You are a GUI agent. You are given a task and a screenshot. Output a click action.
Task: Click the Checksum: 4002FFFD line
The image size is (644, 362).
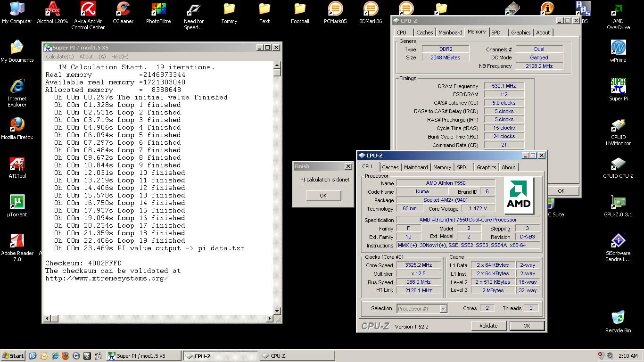(x=83, y=263)
